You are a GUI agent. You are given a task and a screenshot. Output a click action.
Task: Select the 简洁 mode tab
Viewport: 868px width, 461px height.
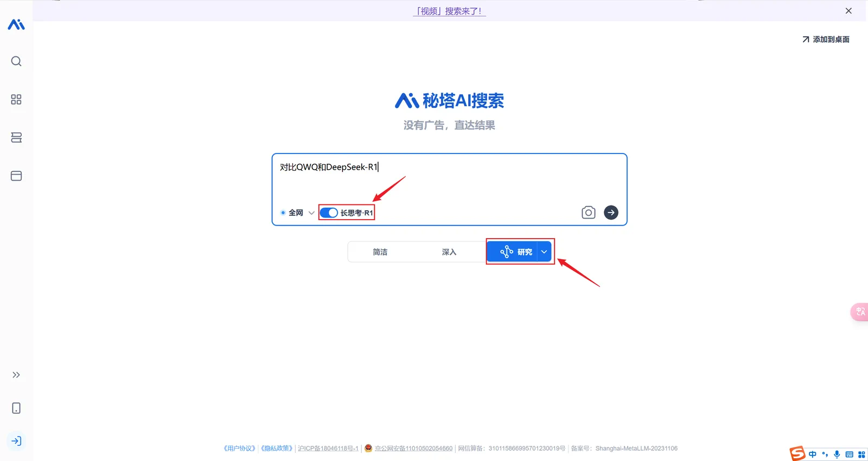tap(380, 252)
